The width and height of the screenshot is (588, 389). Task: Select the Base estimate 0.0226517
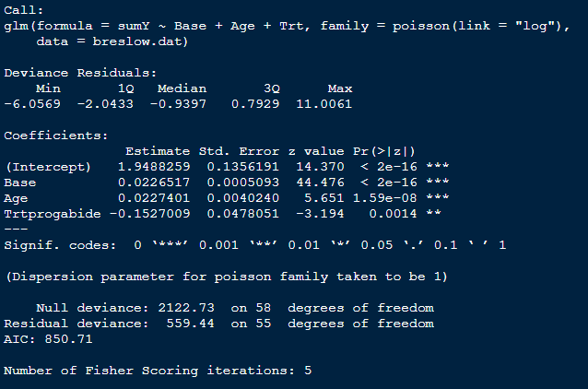click(x=154, y=183)
